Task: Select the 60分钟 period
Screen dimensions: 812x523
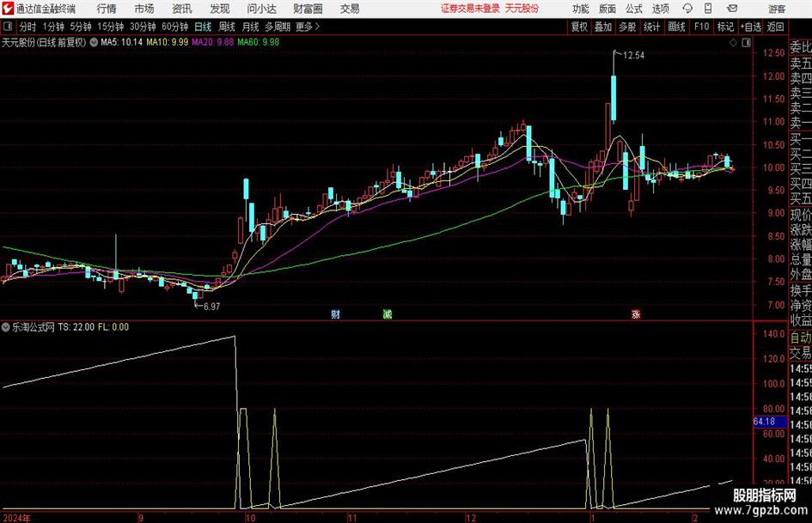Action: point(175,27)
